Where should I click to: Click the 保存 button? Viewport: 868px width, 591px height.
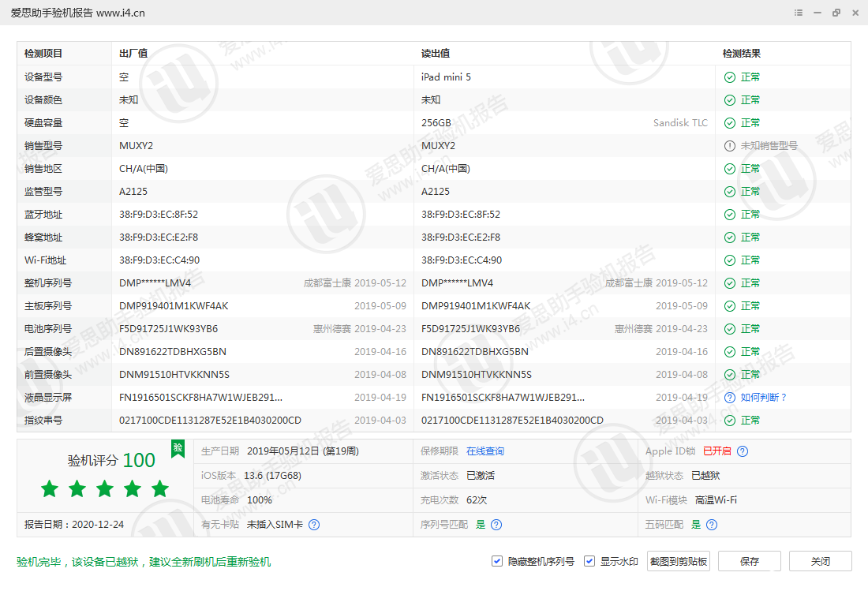[x=750, y=561]
